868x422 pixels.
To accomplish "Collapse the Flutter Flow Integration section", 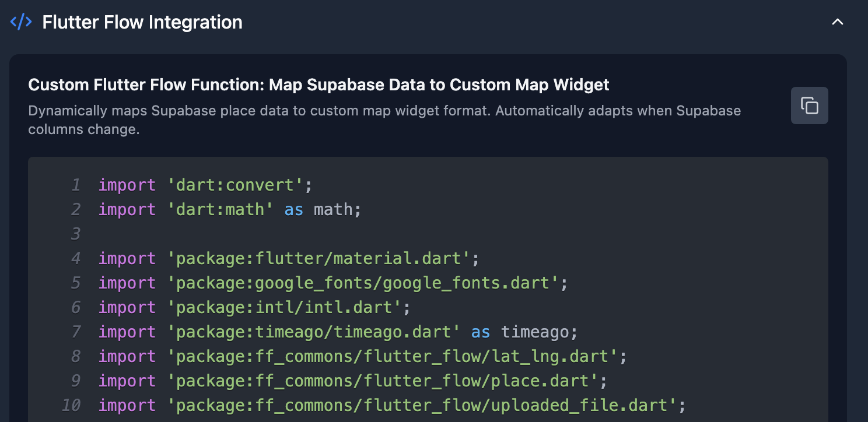I will 837,22.
